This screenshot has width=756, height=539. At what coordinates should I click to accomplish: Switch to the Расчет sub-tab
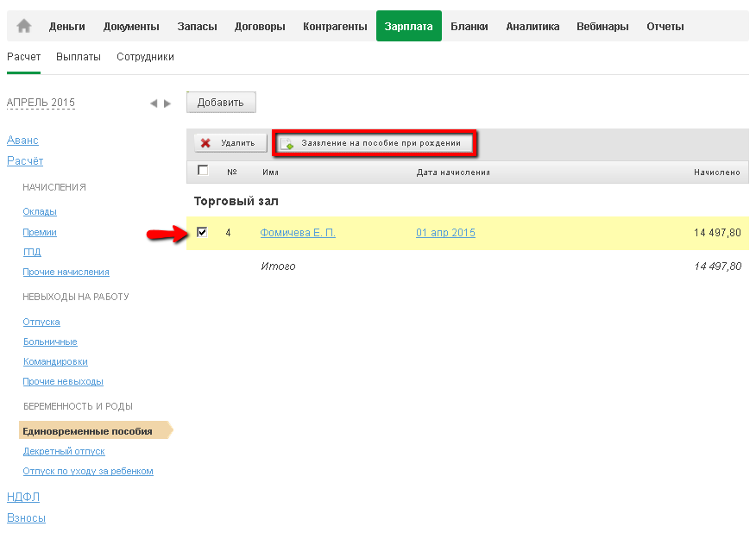point(23,57)
